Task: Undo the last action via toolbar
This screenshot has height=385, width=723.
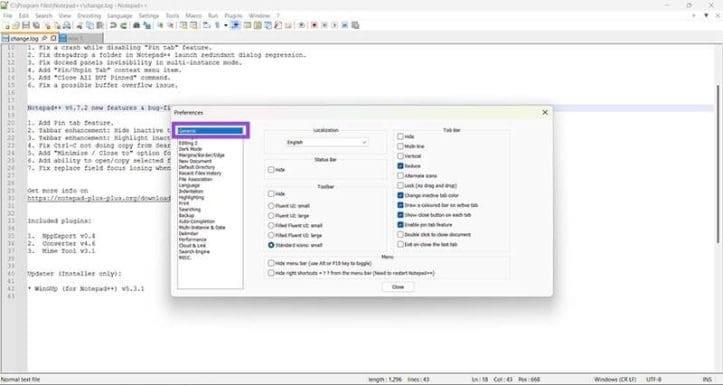Action: 113,25
